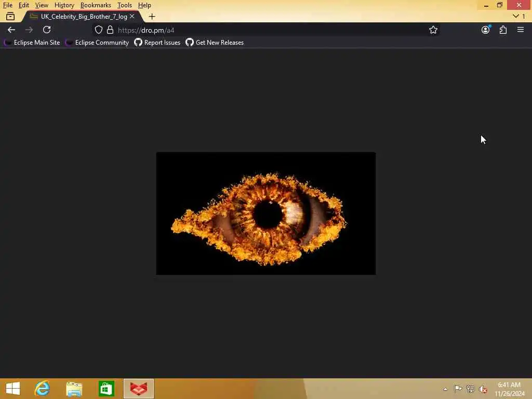The width and height of the screenshot is (532, 399).
Task: Open the Tools menu
Action: point(124,5)
